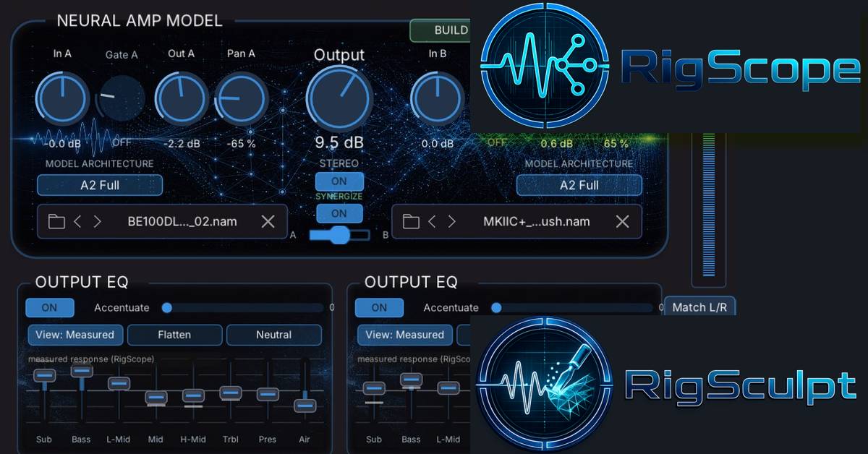Click the BUILD button
This screenshot has width=868, height=454.
point(441,30)
